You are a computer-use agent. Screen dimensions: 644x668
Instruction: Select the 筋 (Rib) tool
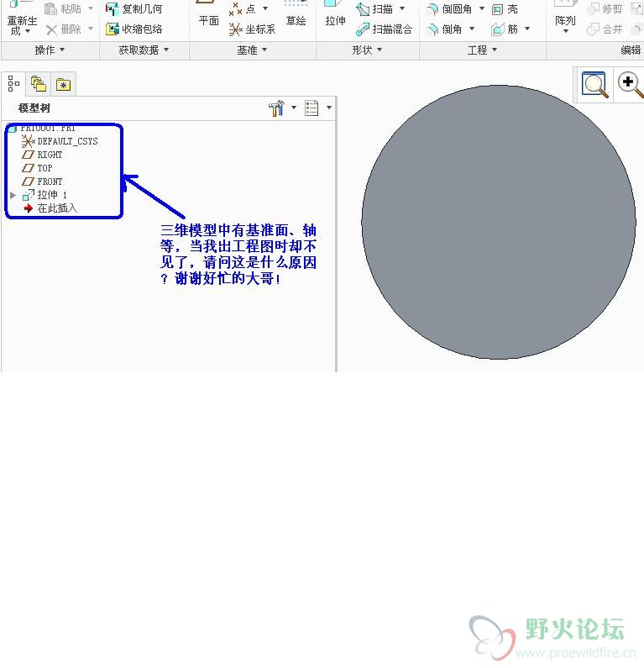click(x=505, y=29)
